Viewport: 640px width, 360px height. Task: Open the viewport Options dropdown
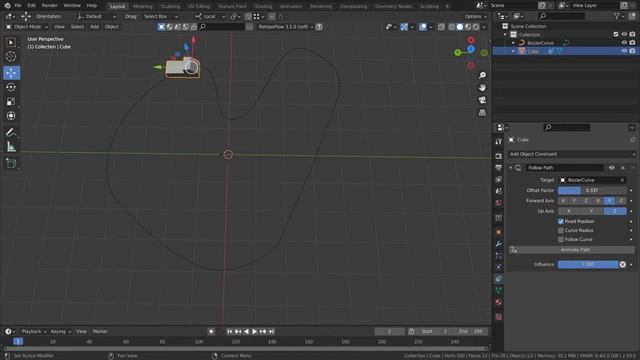click(476, 16)
